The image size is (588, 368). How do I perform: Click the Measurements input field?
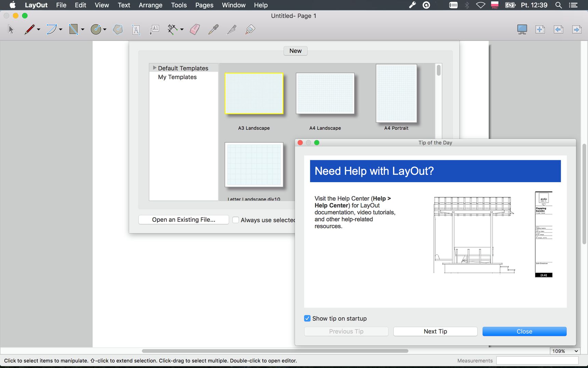click(x=537, y=360)
